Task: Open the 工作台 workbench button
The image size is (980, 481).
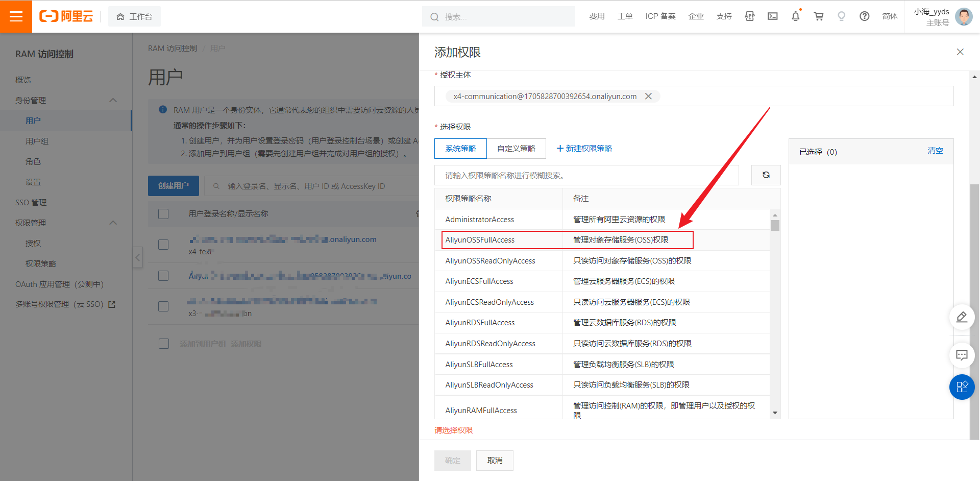Action: click(134, 16)
